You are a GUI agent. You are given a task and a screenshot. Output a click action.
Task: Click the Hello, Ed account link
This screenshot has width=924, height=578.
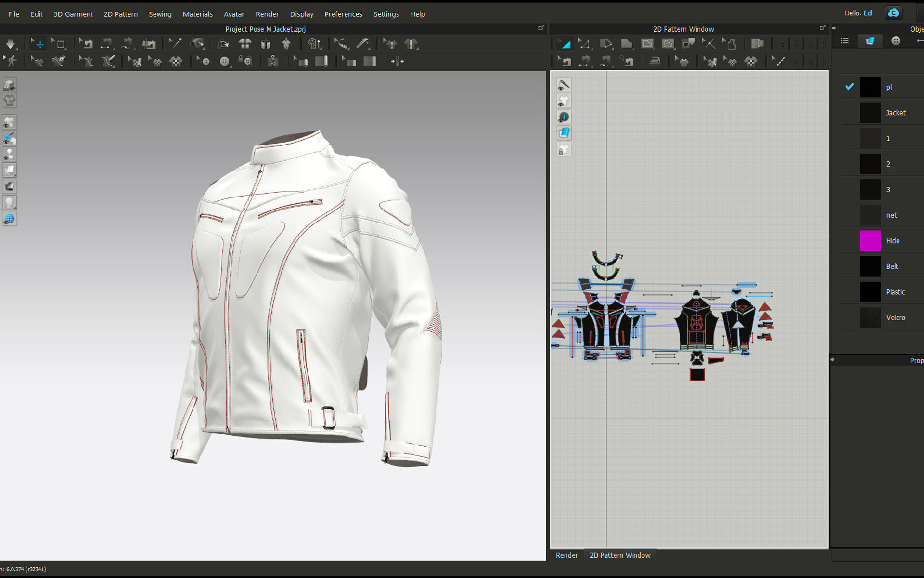click(858, 13)
